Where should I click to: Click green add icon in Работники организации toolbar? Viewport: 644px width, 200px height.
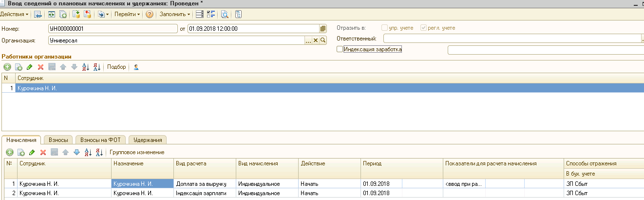click(7, 67)
